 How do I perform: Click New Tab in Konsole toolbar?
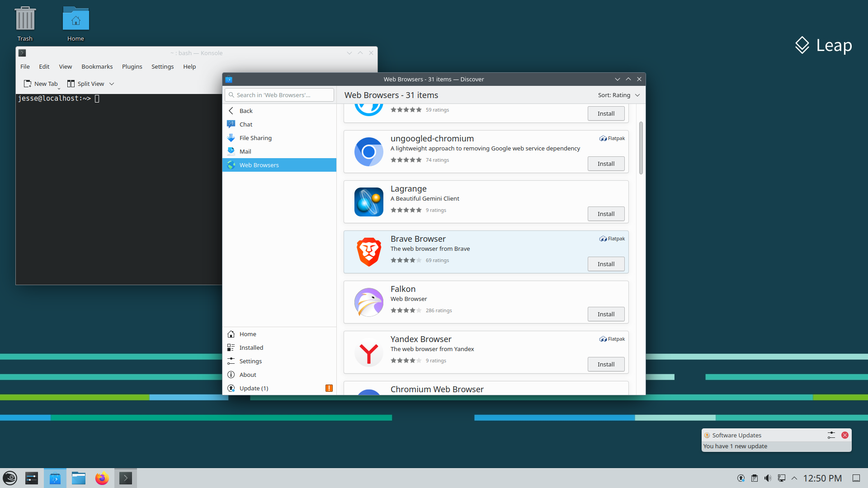click(x=41, y=84)
